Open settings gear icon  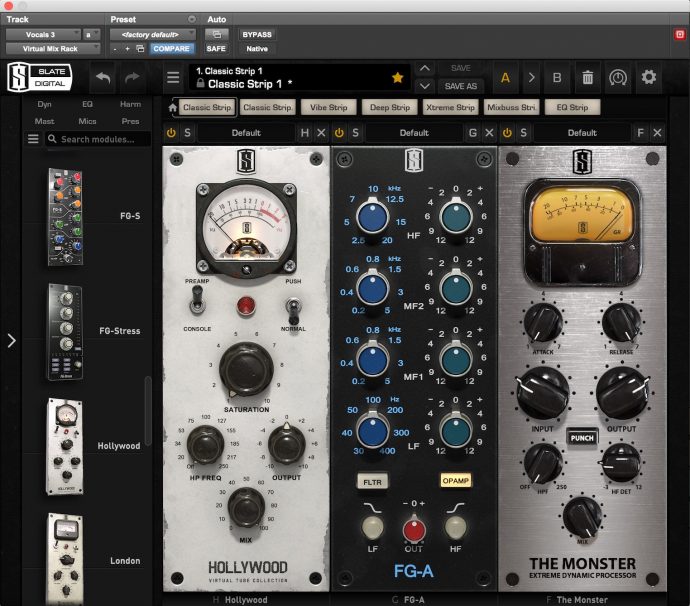[x=649, y=77]
